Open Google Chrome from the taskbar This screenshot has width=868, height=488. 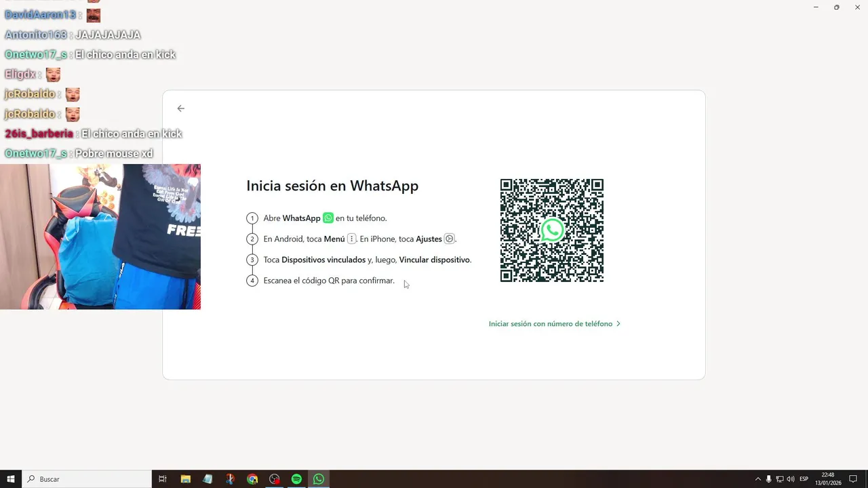tap(252, 479)
